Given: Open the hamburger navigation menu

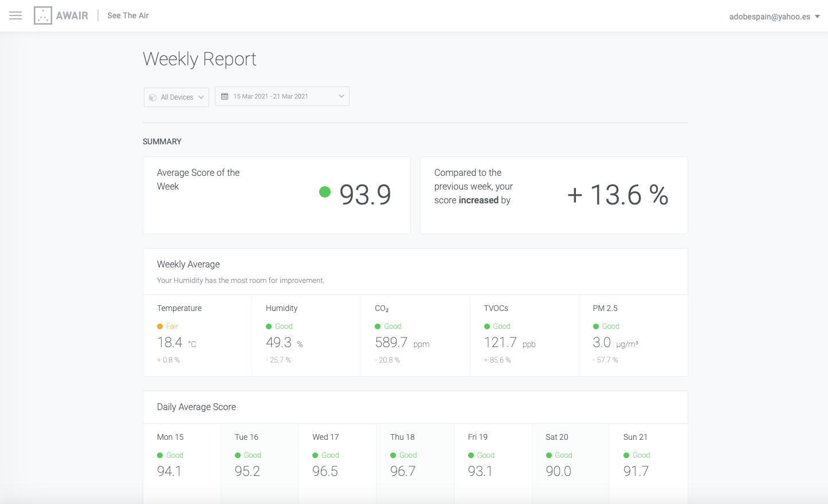Looking at the screenshot, I should pyautogui.click(x=15, y=15).
